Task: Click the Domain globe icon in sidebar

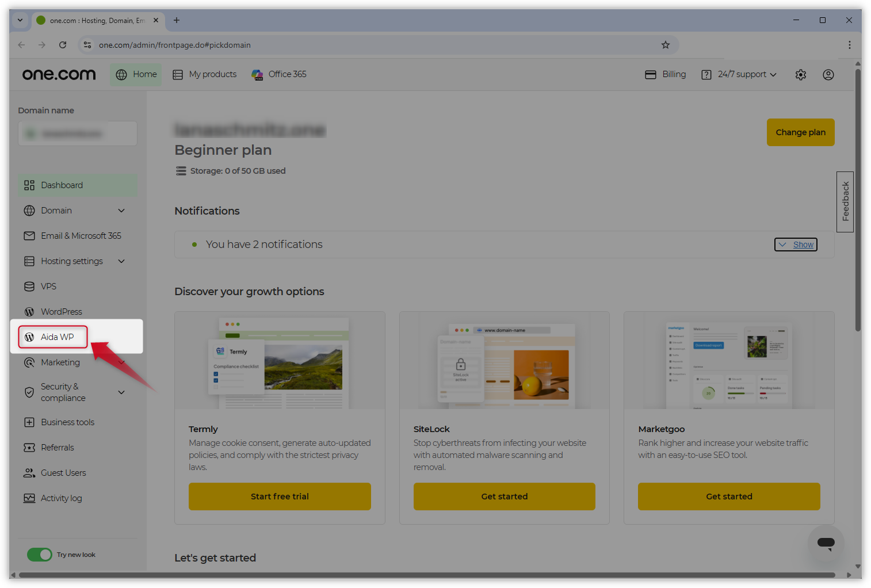Action: (x=29, y=211)
